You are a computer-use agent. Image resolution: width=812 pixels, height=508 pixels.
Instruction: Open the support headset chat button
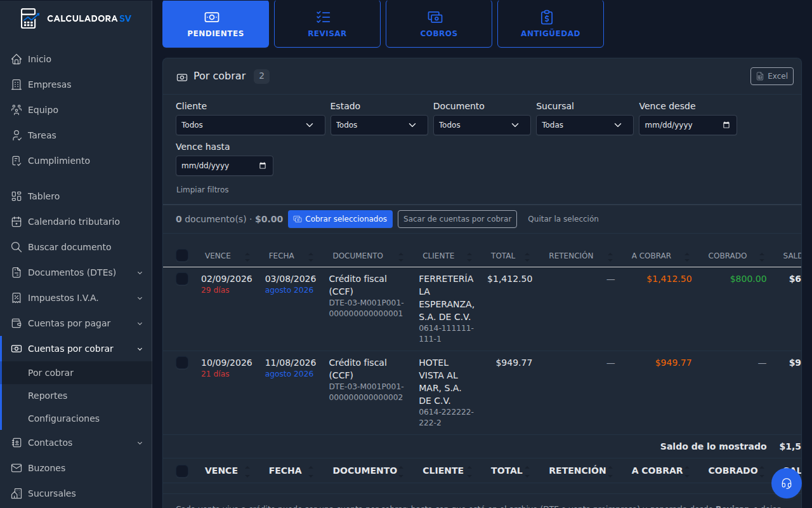787,483
